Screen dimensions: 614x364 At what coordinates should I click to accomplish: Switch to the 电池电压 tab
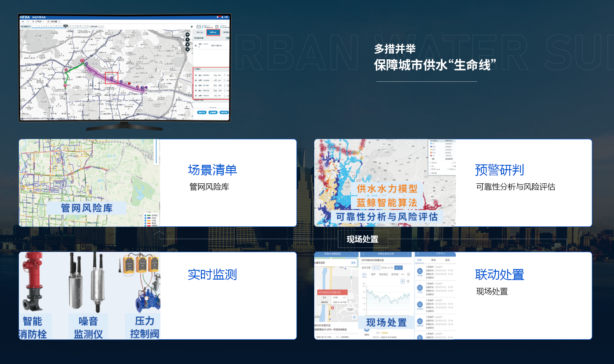click(384, 274)
